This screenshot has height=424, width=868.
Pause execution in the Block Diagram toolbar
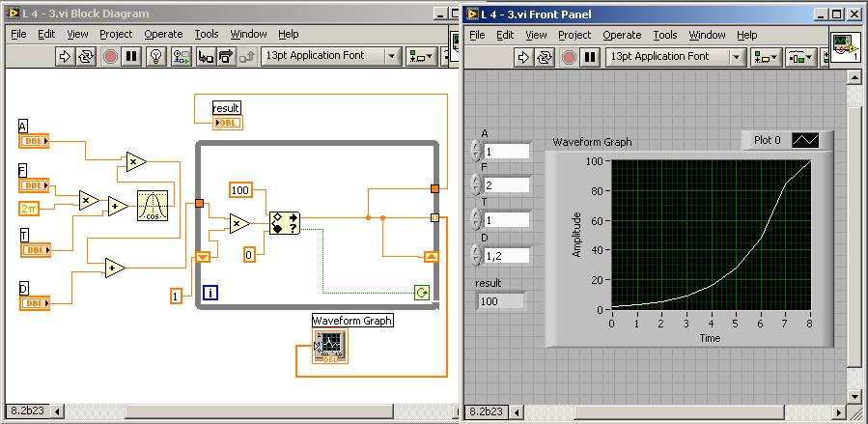tap(130, 56)
